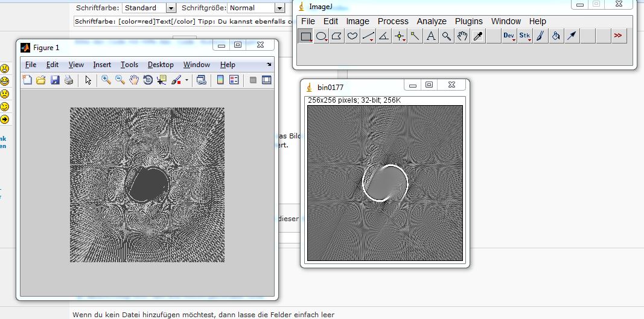Open the Tools menu in Figure 1

[x=129, y=65]
